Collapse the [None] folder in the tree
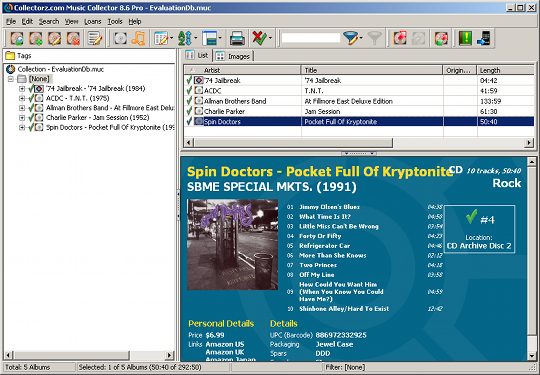540x375 pixels. [x=11, y=79]
